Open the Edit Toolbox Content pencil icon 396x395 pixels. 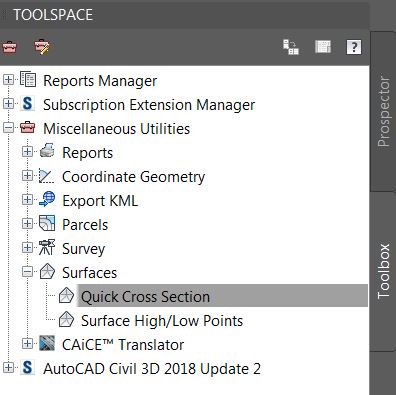[42, 47]
